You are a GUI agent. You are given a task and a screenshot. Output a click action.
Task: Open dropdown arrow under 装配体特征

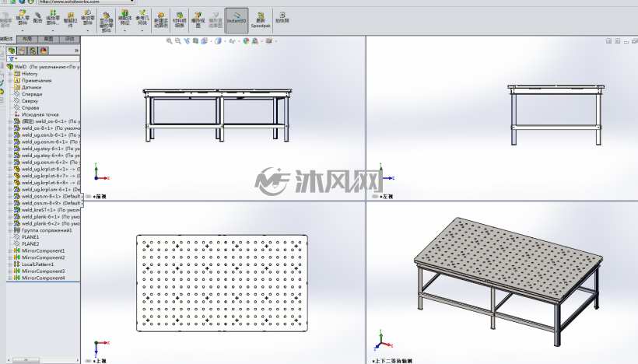pos(124,30)
